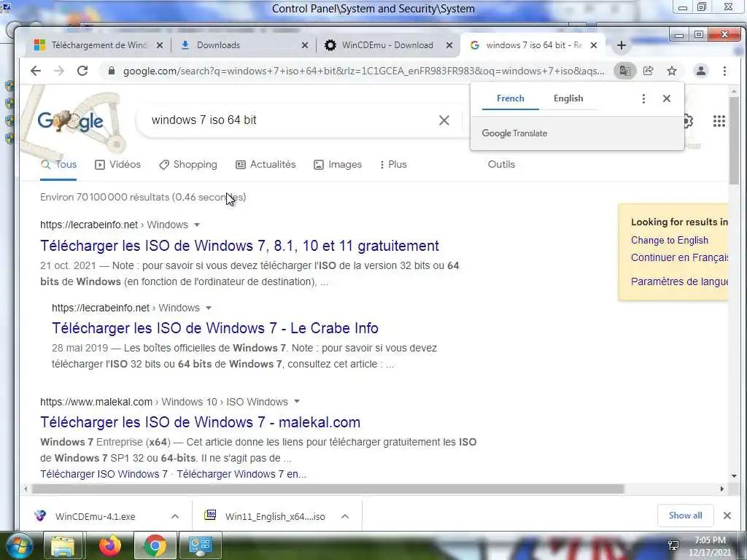The height and width of the screenshot is (560, 747).
Task: Close the Google Translate popup
Action: [667, 98]
